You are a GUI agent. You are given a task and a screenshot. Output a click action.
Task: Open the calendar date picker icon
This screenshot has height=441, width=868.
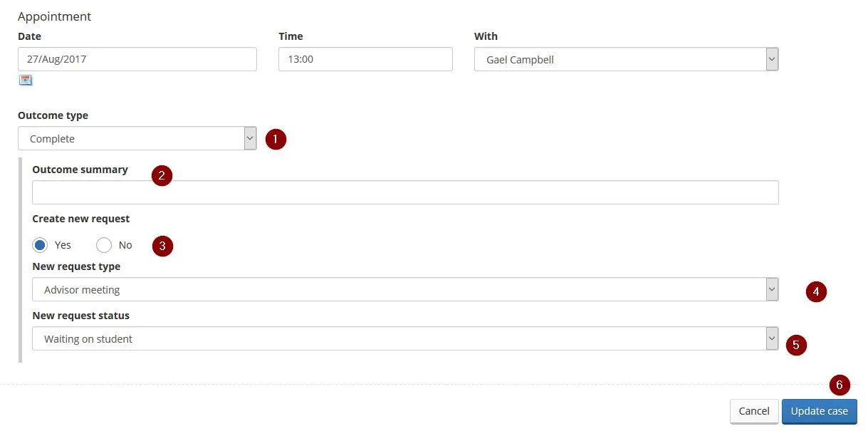pos(26,80)
